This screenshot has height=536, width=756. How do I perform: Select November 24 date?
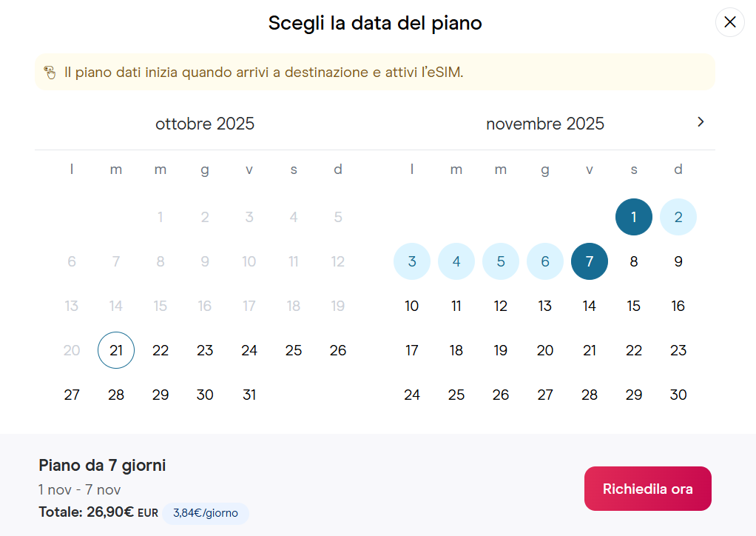click(x=412, y=395)
